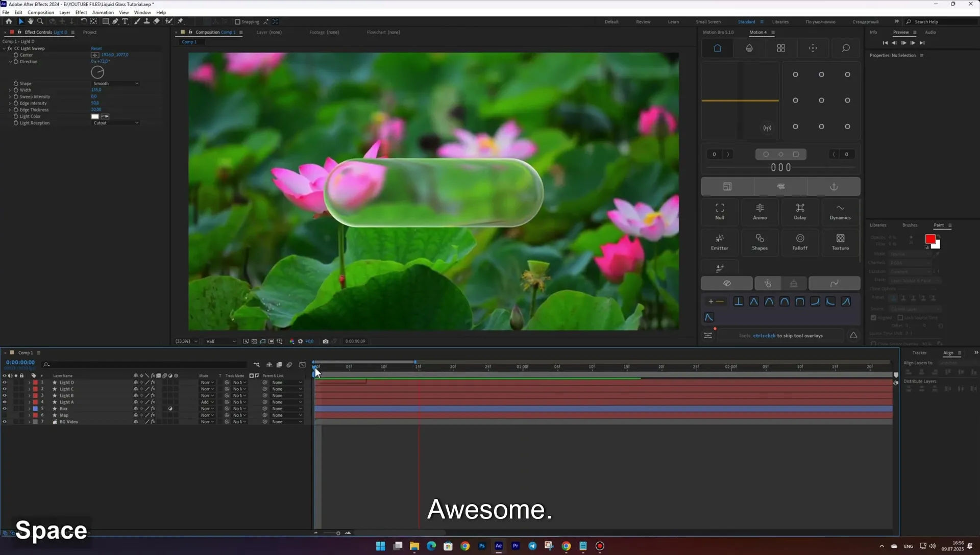The height and width of the screenshot is (555, 980).
Task: Open the Animation menu
Action: point(103,12)
